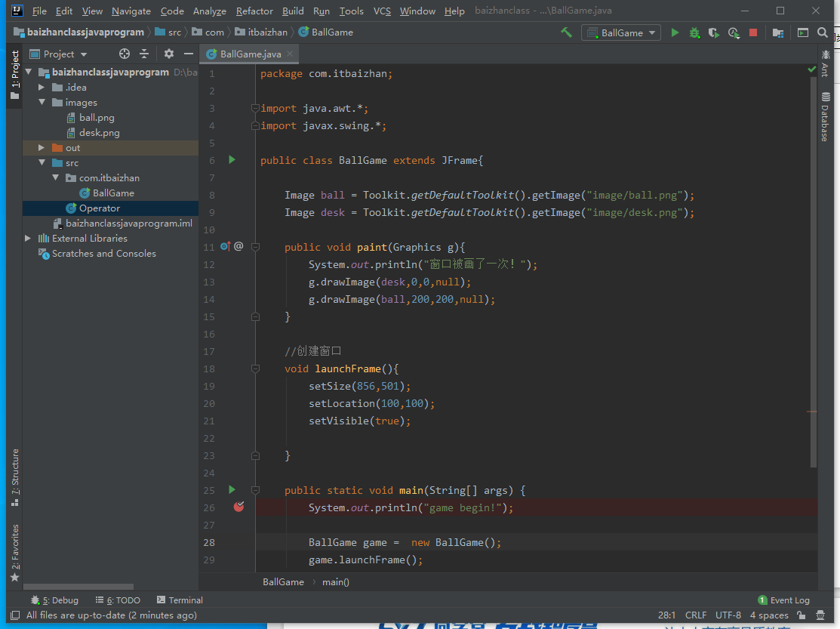Open Project panel settings gear
This screenshot has width=840, height=629.
169,54
